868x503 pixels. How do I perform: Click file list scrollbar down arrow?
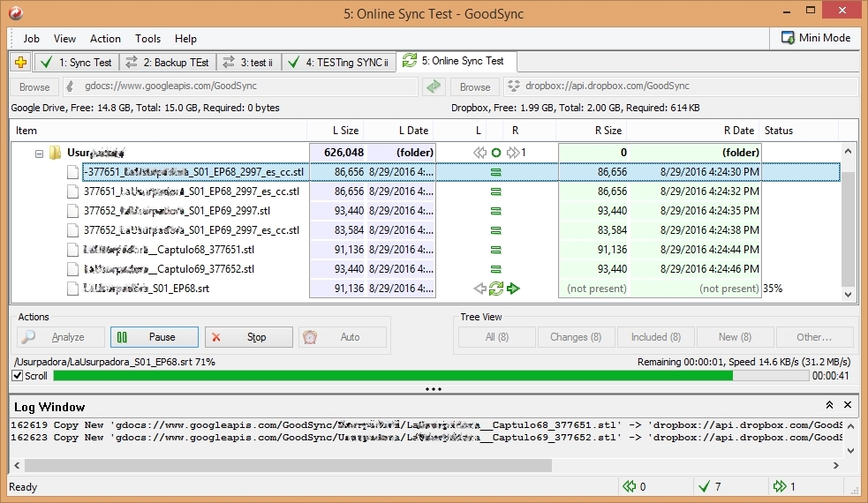[x=848, y=295]
